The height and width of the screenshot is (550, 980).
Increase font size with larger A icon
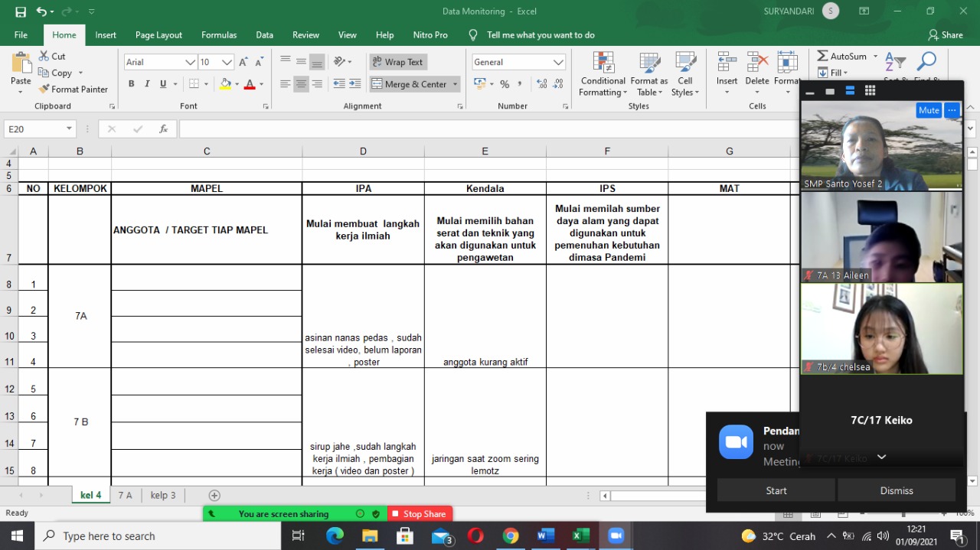click(243, 62)
